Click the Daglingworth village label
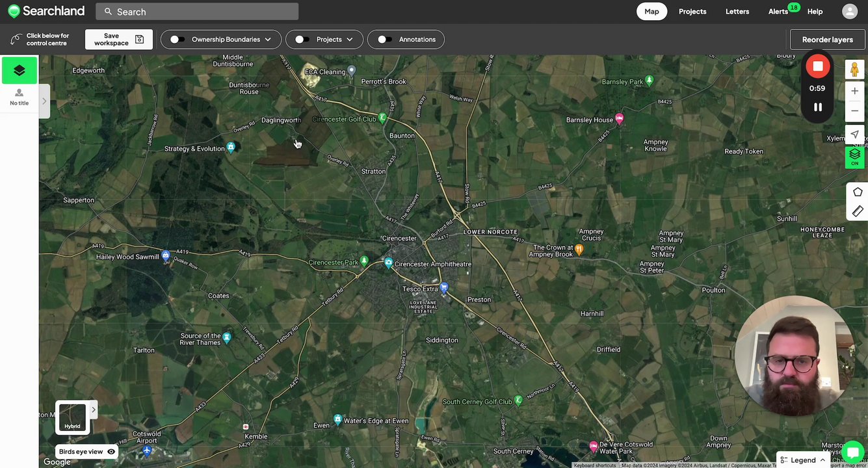Screen dimensions: 868x468 [281, 120]
